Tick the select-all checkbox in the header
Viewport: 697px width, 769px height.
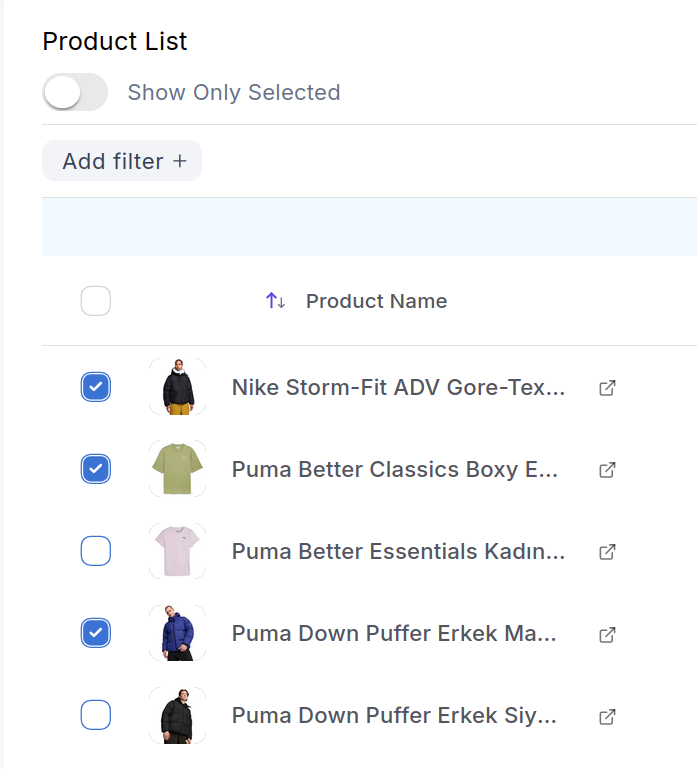[x=96, y=301]
